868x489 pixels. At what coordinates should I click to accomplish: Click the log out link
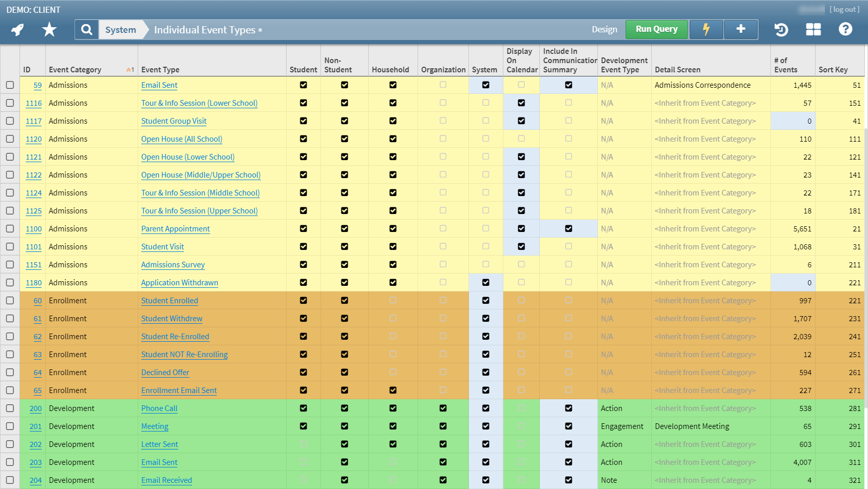844,9
